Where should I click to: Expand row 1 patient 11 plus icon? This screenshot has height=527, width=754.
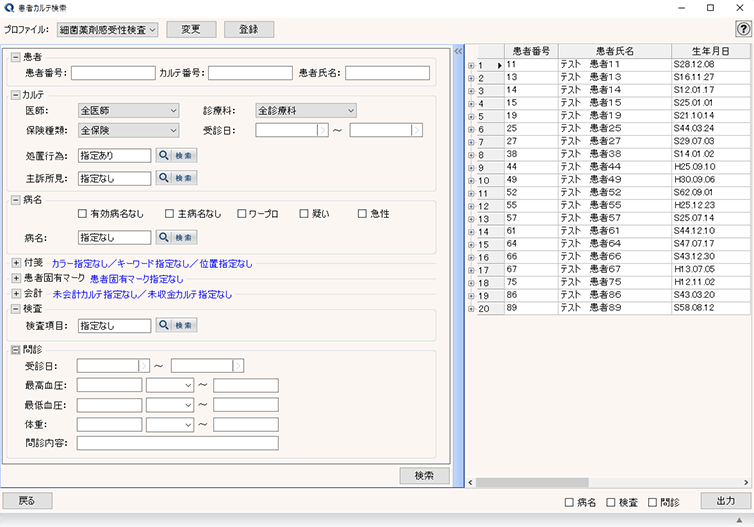point(471,66)
